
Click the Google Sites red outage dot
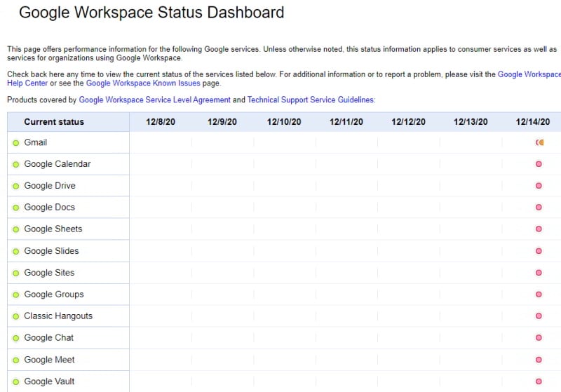tap(539, 273)
